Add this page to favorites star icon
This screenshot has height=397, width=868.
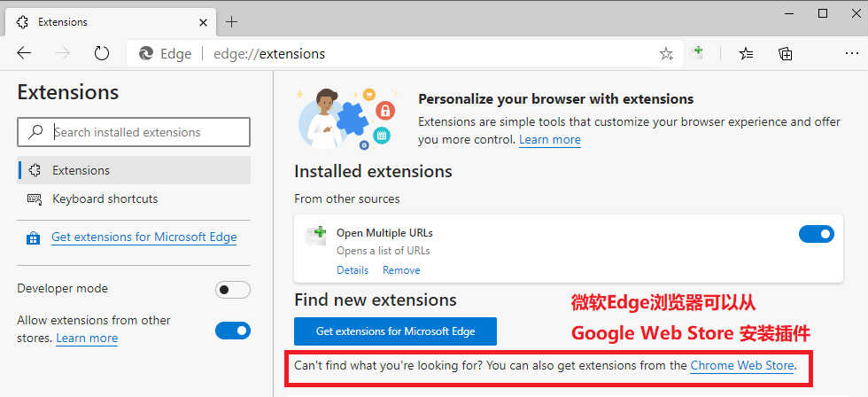[666, 54]
